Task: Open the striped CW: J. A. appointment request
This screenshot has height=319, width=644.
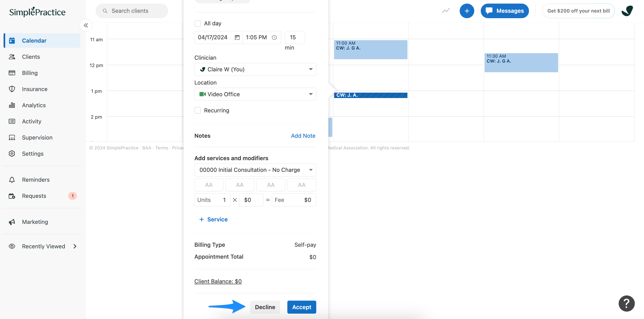Action: [x=370, y=95]
